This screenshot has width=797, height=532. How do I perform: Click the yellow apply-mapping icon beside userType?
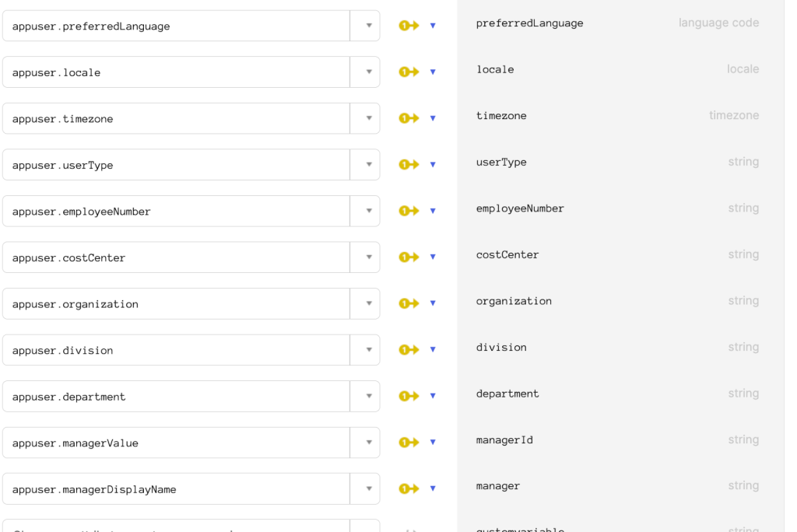409,164
